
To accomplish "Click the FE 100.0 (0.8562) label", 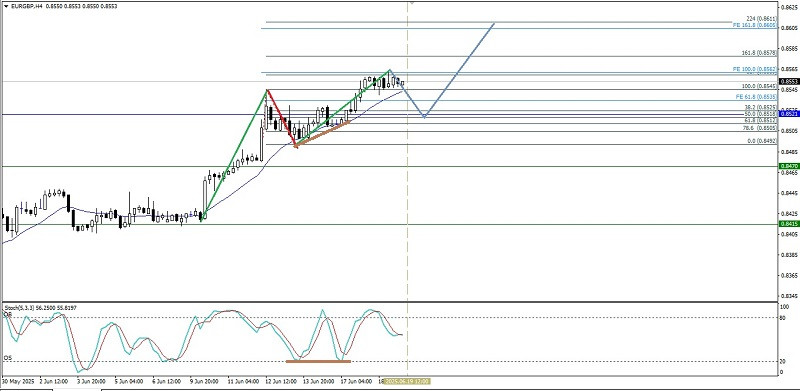I will (756, 68).
